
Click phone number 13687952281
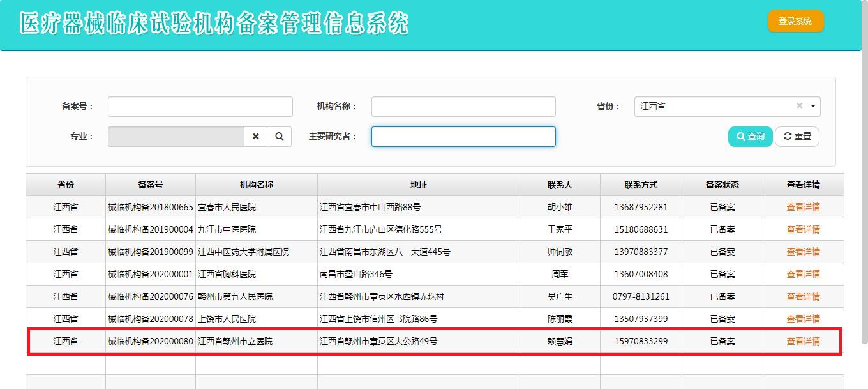pos(641,207)
